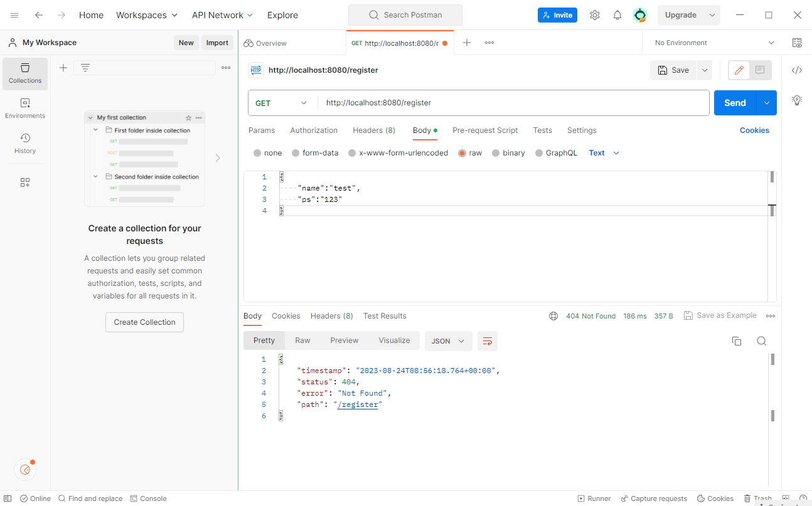Open the info lightbulb panel
Screen dimensions: 812x506
click(797, 100)
